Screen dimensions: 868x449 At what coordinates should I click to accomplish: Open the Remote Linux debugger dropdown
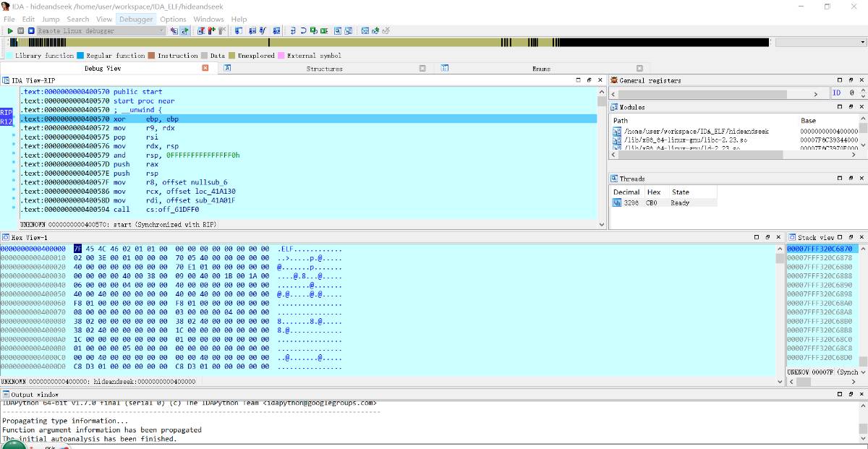161,31
